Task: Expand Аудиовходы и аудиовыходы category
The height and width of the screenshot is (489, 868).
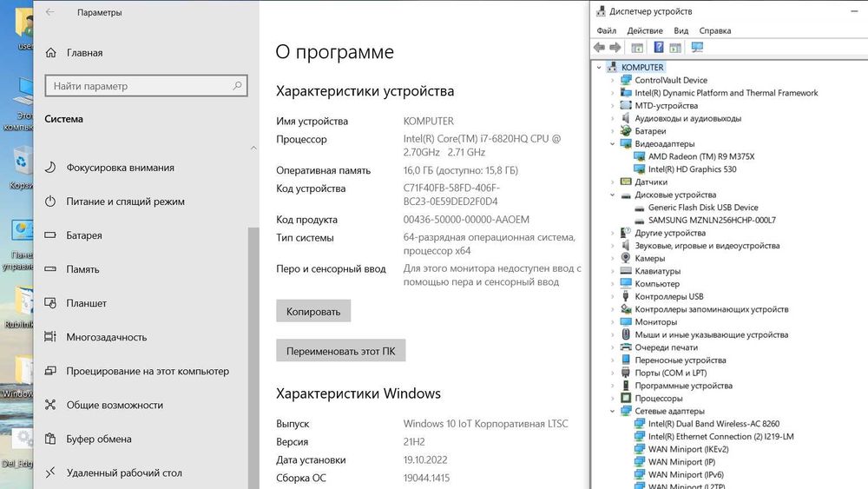Action: pyautogui.click(x=612, y=118)
